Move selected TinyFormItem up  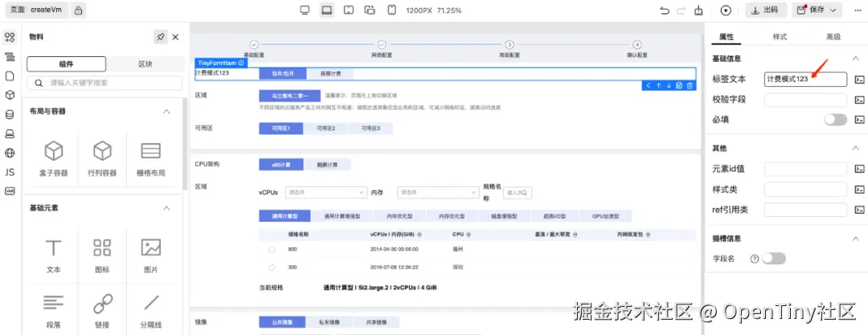click(659, 85)
